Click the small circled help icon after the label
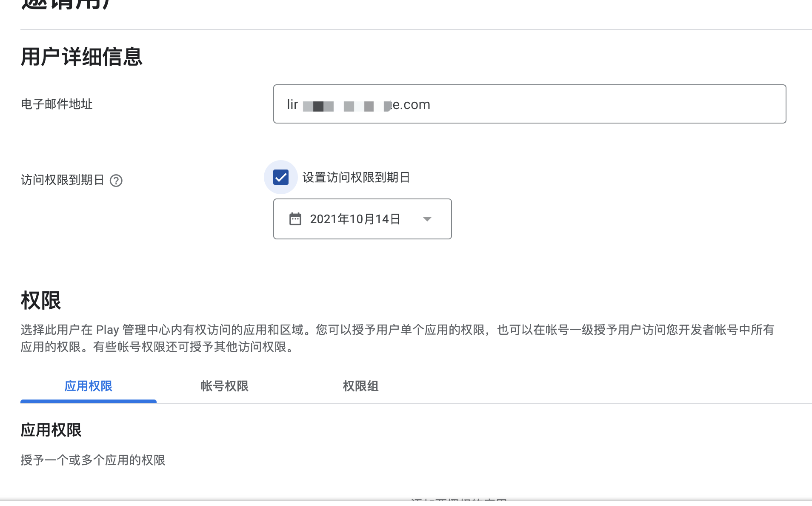This screenshot has width=812, height=506. coord(116,181)
